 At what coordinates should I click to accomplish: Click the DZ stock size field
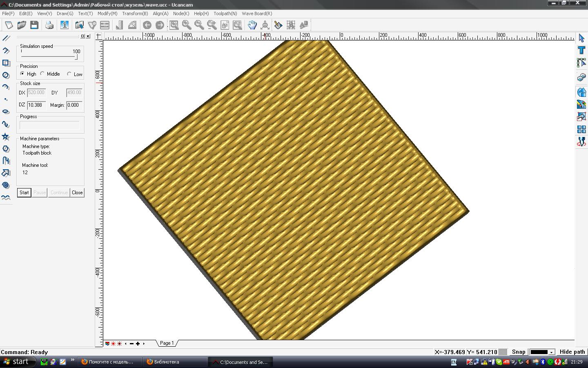tap(36, 105)
